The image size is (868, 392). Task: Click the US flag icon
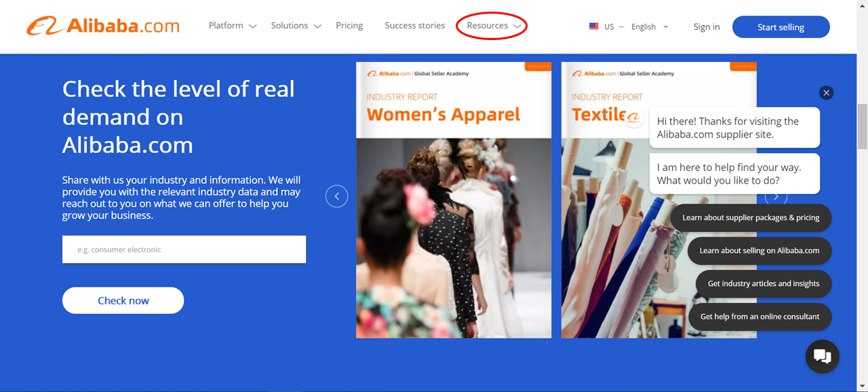594,26
